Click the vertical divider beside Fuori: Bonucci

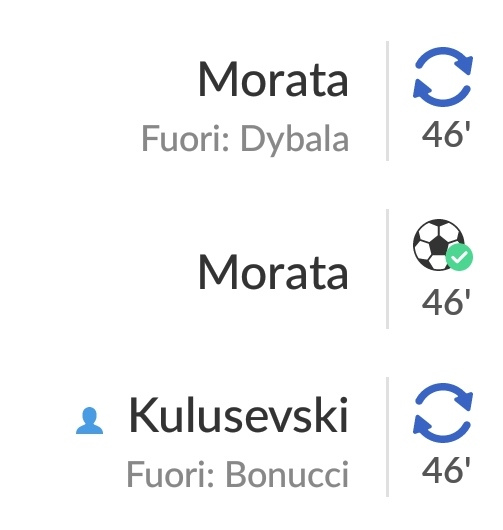(x=387, y=437)
